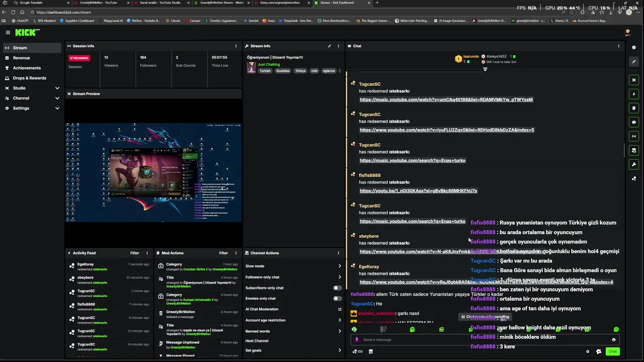Screen dimensions: 644x362
Task: Open Achievements in the sidebar
Action: (x=32, y=68)
